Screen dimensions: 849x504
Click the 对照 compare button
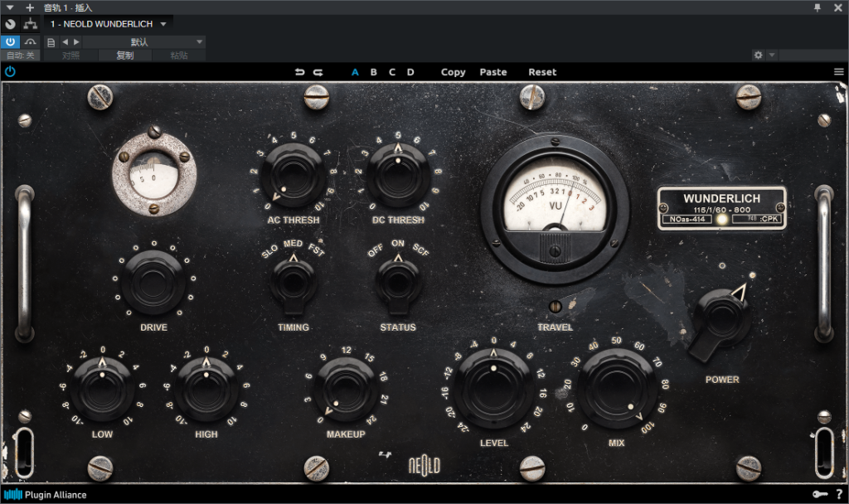point(71,56)
